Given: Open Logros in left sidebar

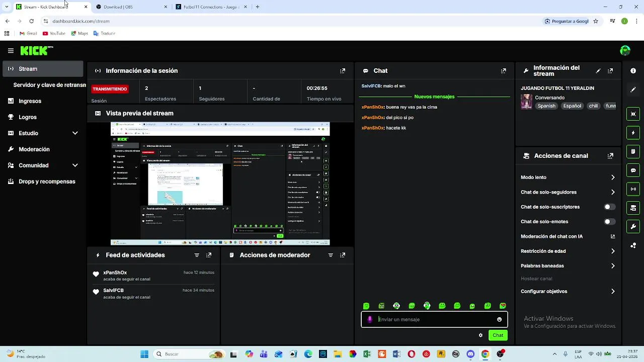Looking at the screenshot, I should click(43, 117).
